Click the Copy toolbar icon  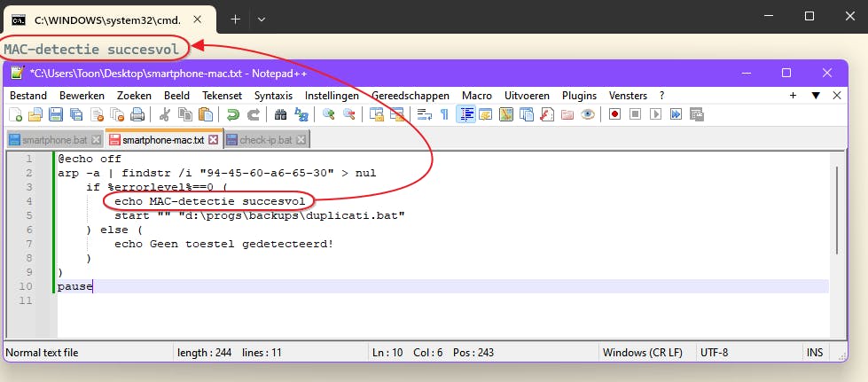tap(185, 114)
